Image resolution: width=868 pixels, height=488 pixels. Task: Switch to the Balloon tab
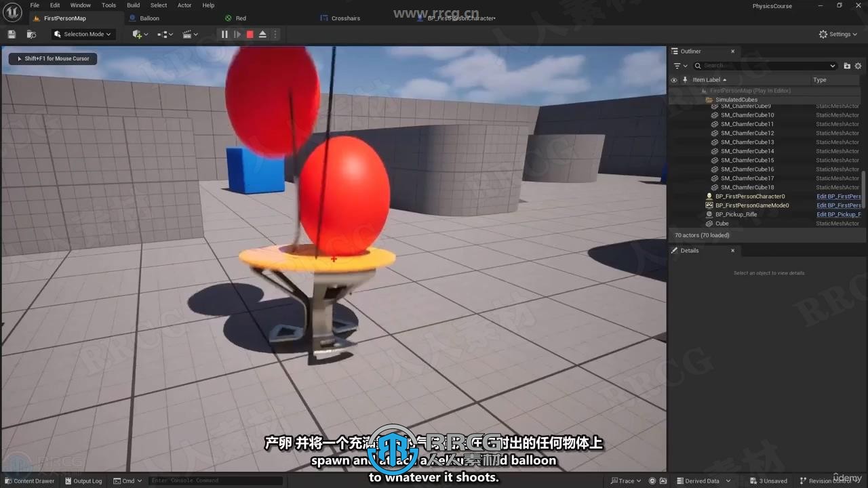pyautogui.click(x=149, y=18)
